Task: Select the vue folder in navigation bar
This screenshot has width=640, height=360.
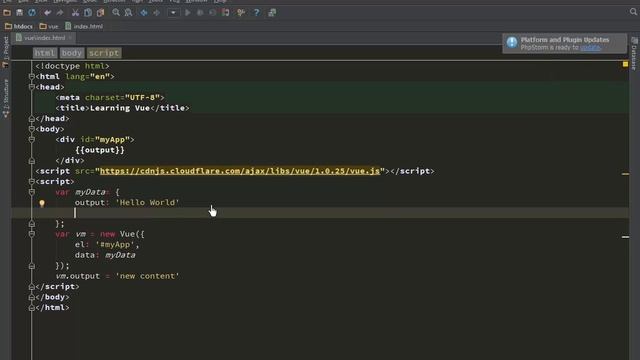Action: point(49,27)
